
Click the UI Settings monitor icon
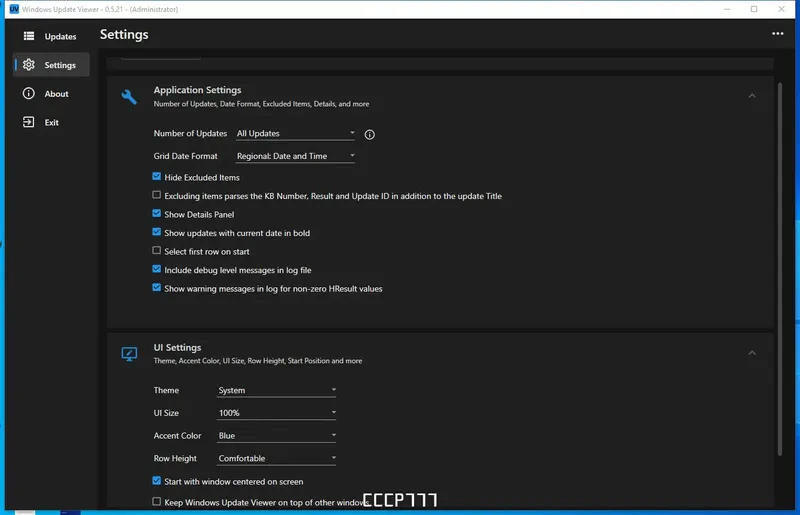coord(129,354)
